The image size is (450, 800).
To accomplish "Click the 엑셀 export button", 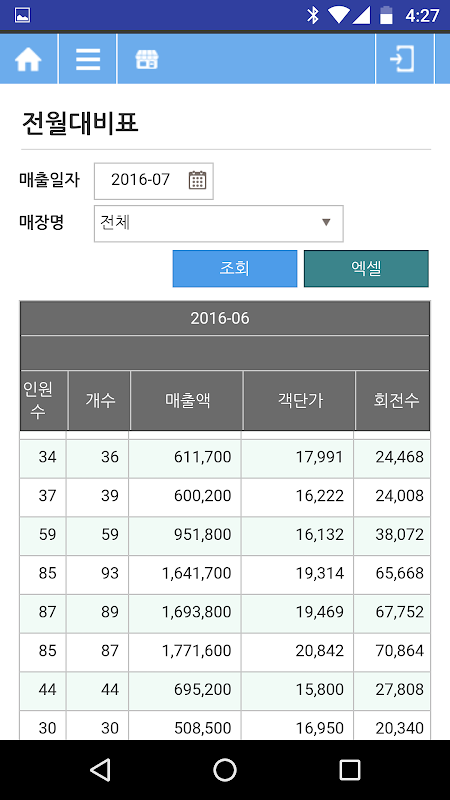I will tap(366, 268).
